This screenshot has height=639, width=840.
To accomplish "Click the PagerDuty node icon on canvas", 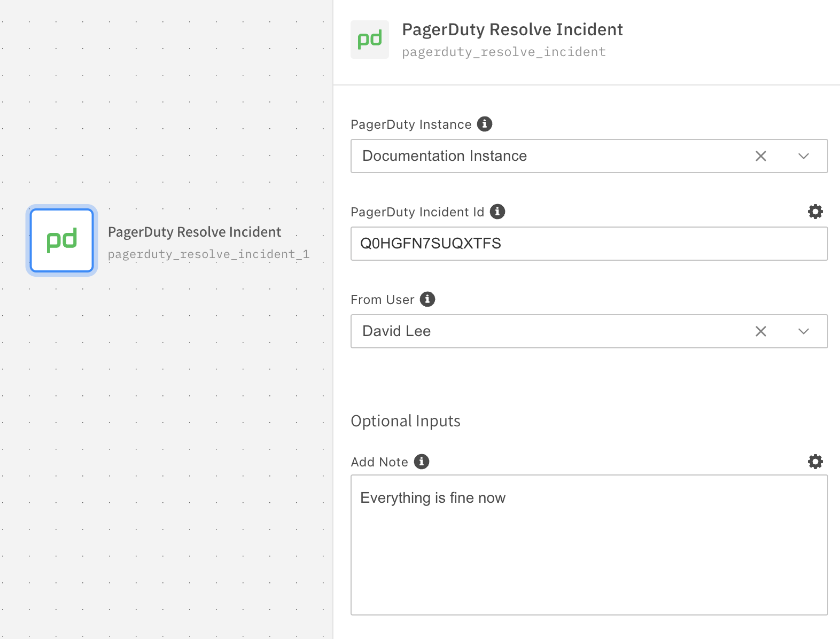I will pyautogui.click(x=62, y=240).
